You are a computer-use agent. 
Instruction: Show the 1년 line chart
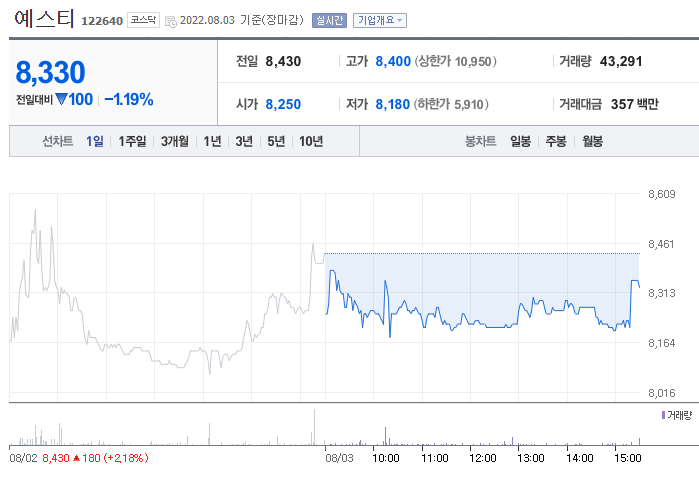click(212, 141)
